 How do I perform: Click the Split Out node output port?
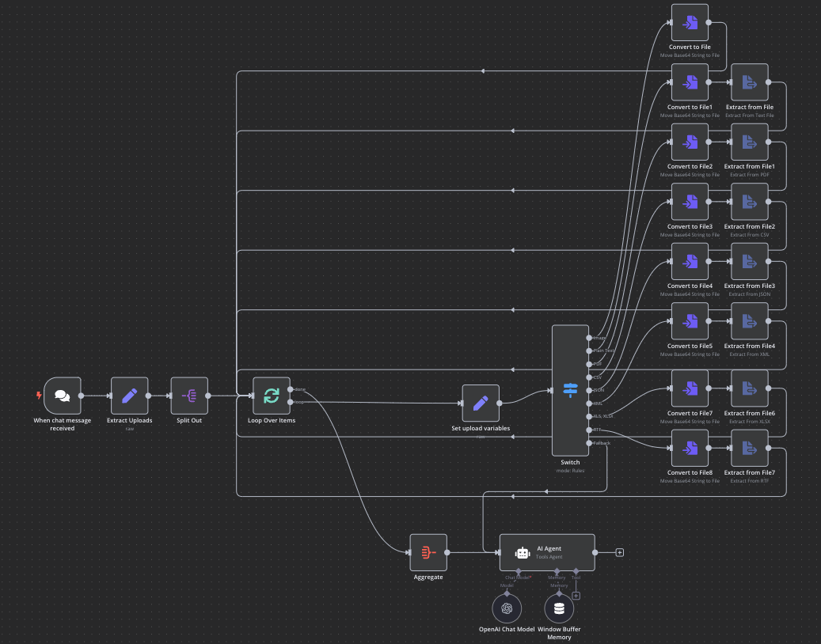[x=208, y=396]
